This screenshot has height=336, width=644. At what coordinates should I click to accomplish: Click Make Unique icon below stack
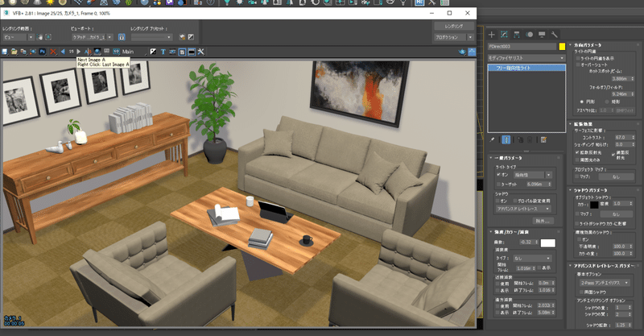pos(520,140)
